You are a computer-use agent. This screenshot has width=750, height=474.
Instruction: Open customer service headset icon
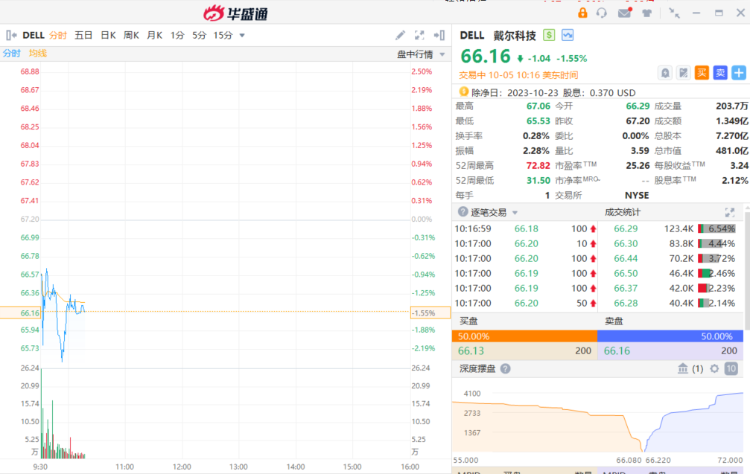602,13
